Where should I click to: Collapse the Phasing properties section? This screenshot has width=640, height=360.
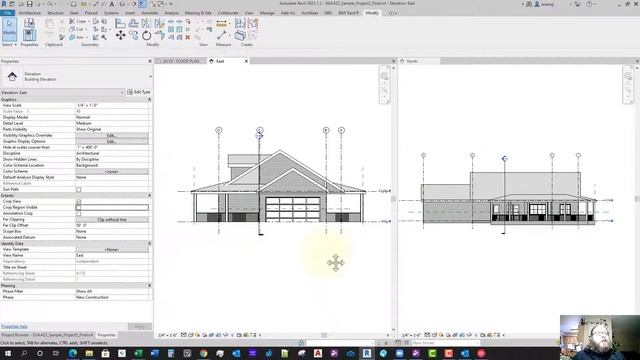149,285
